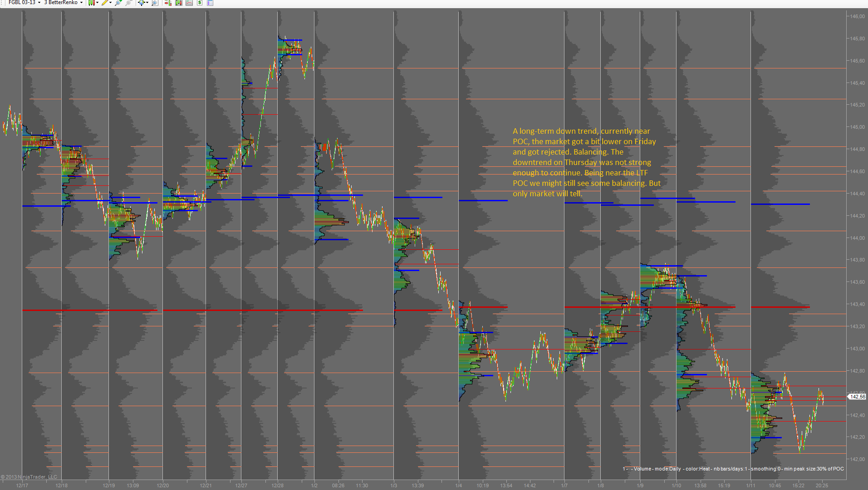The image size is (868, 490).
Task: Click the zoom frame magnifier icon
Action: 155,3
